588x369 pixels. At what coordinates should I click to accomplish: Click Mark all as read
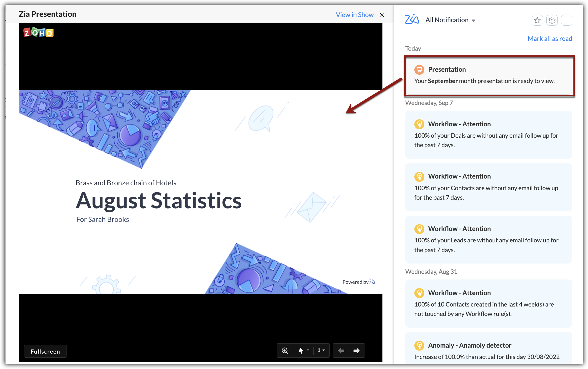pos(550,38)
